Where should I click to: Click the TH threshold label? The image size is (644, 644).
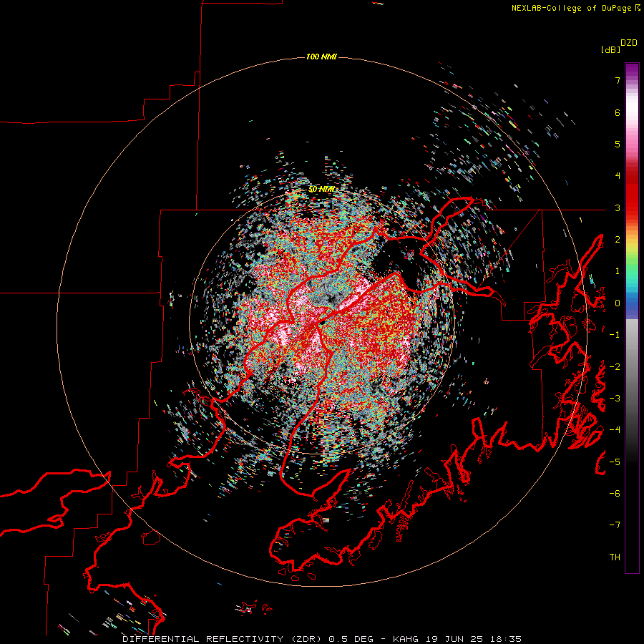pyautogui.click(x=615, y=557)
